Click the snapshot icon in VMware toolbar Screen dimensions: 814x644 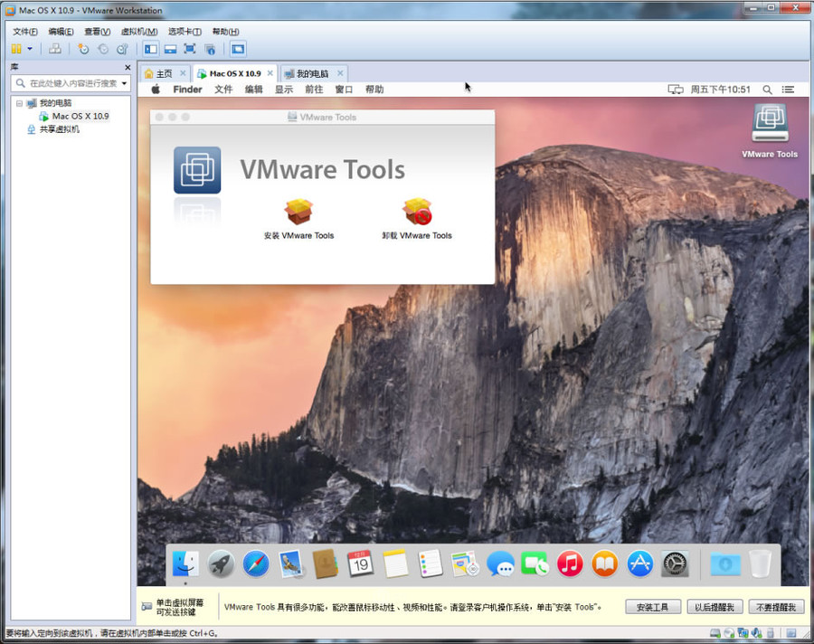[x=83, y=49]
